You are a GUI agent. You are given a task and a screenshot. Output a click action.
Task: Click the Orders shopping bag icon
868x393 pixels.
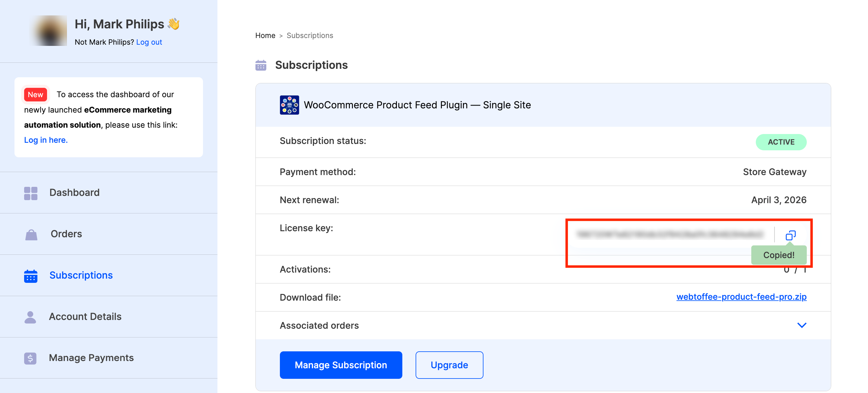click(x=31, y=235)
